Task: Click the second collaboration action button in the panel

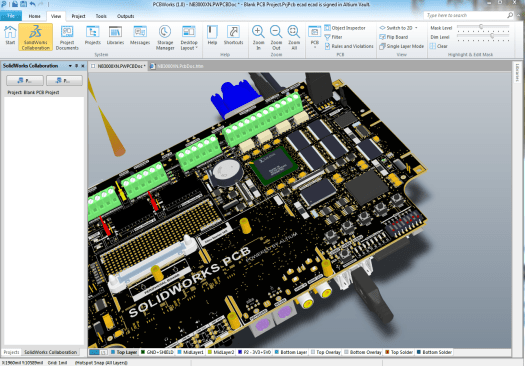Action: 64,80
